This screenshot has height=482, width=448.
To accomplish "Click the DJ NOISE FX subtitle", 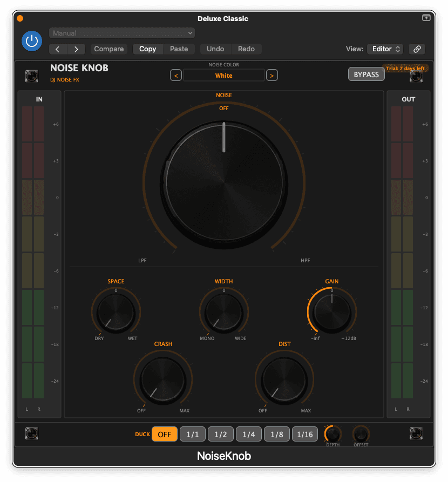I will pos(65,80).
